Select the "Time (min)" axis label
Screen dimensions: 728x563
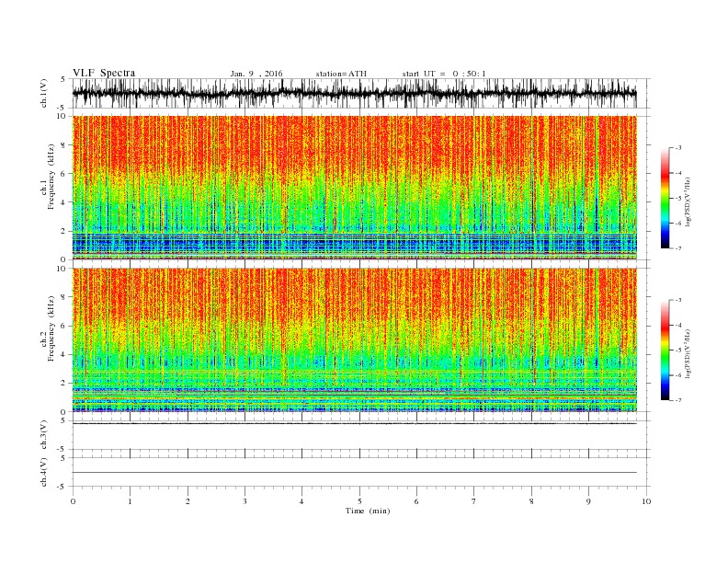point(368,511)
